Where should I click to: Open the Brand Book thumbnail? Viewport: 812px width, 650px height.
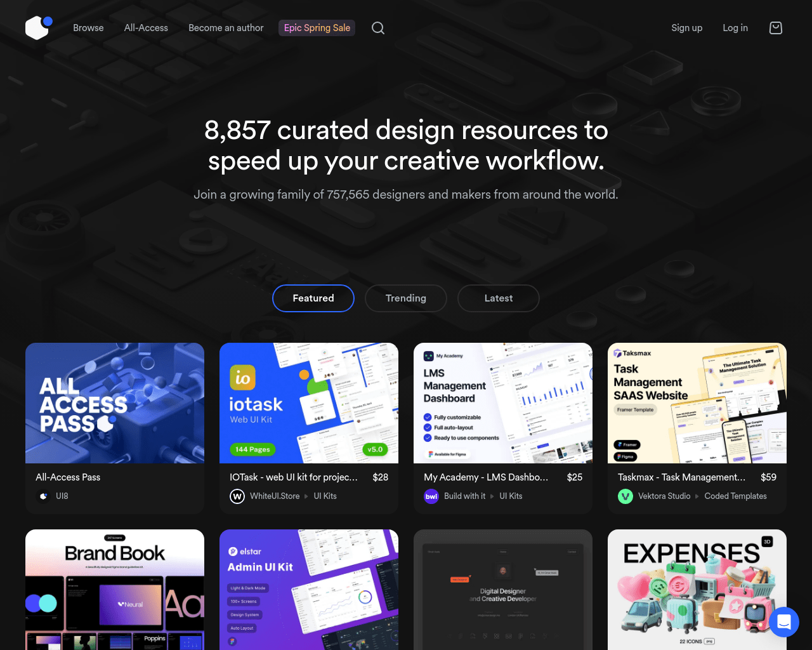[x=115, y=590]
